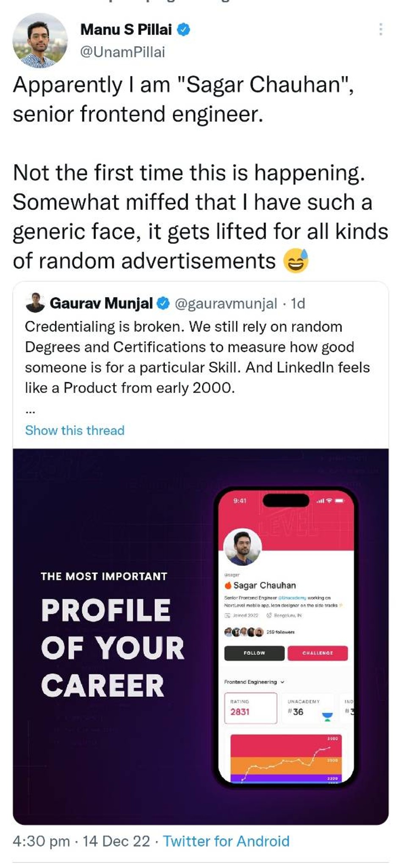Tap the blue verified badge beside Manu S Pillai
Screen dimensions: 401x868
183,30
